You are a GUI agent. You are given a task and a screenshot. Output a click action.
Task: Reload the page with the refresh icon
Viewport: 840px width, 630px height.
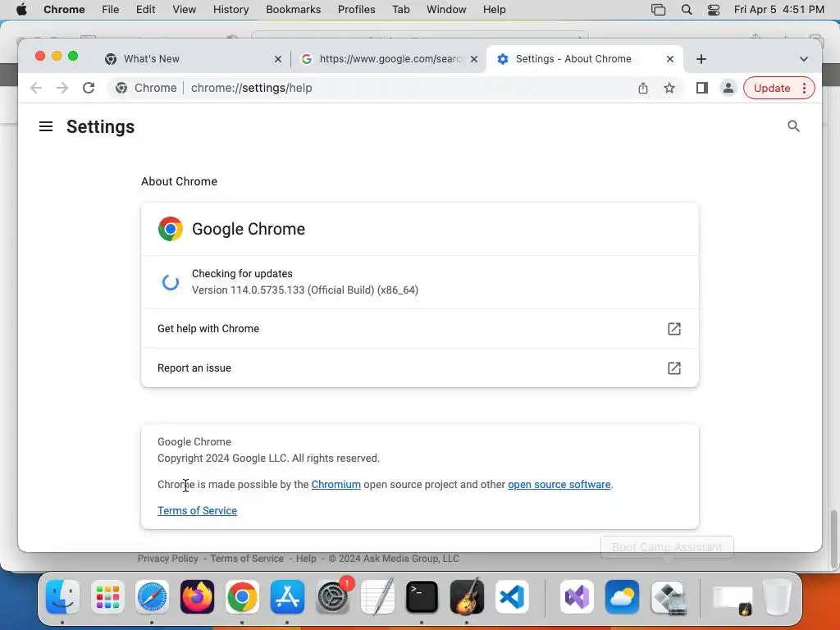[x=89, y=88]
